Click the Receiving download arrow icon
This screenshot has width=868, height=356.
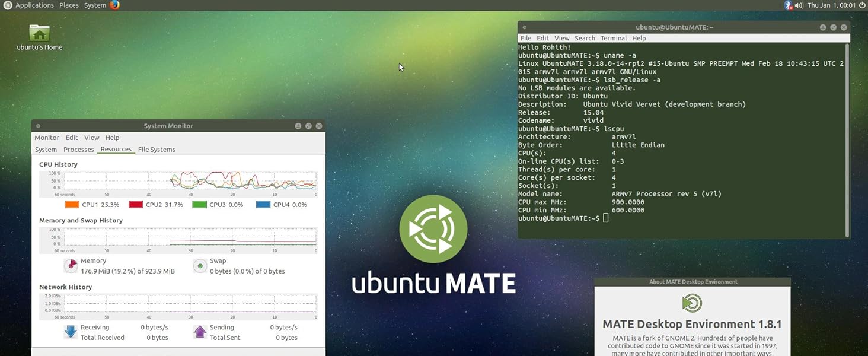(69, 332)
